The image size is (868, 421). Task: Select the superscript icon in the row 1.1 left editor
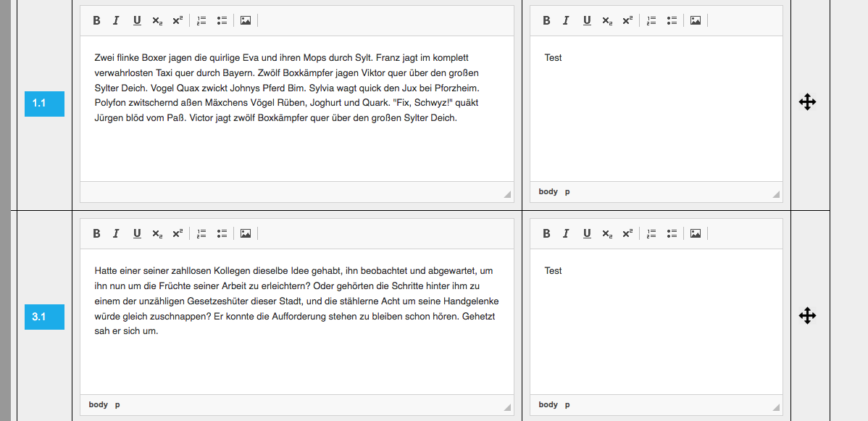pyautogui.click(x=178, y=20)
